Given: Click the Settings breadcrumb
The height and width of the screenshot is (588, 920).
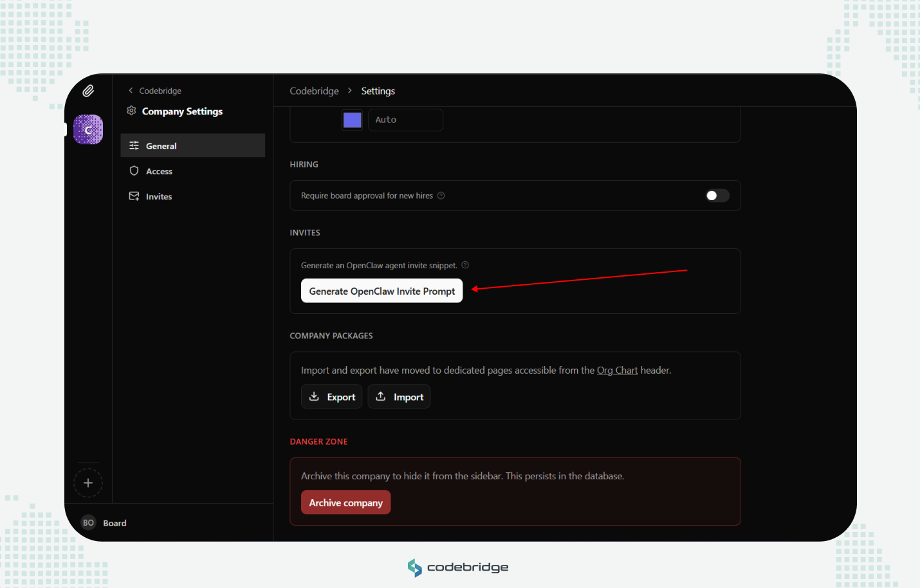Looking at the screenshot, I should click(378, 91).
